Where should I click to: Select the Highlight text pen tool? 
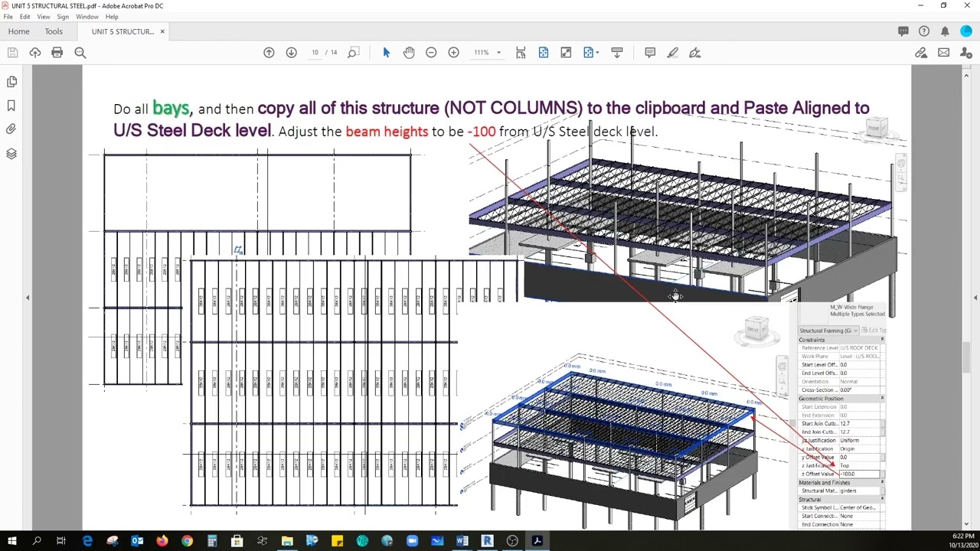(672, 52)
